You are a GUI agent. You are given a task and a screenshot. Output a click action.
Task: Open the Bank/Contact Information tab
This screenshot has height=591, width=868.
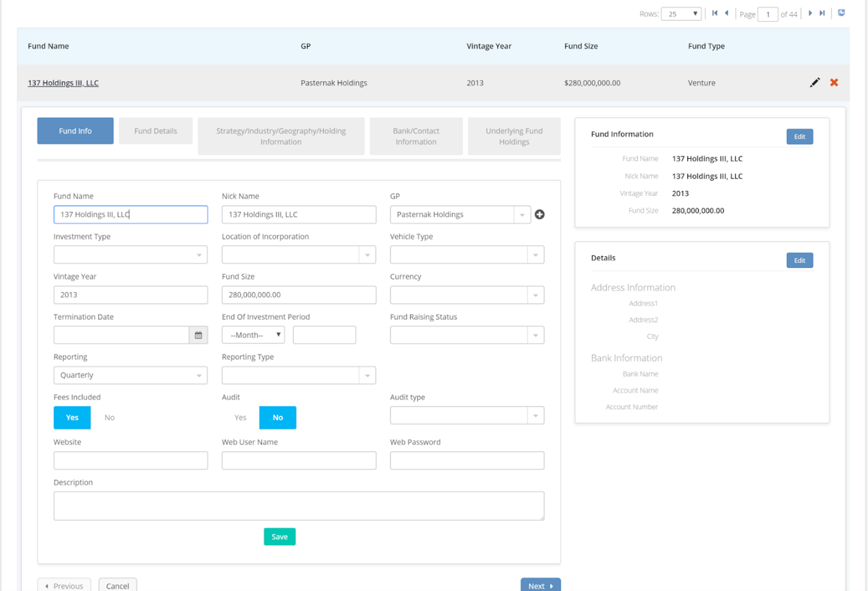[x=416, y=137]
